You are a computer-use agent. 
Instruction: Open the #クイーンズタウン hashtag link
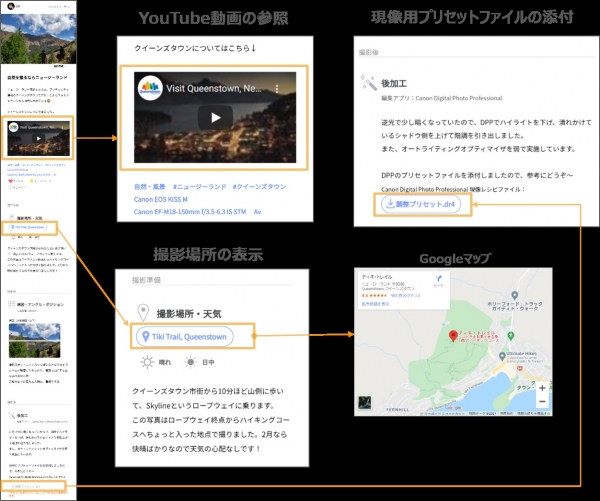point(259,187)
